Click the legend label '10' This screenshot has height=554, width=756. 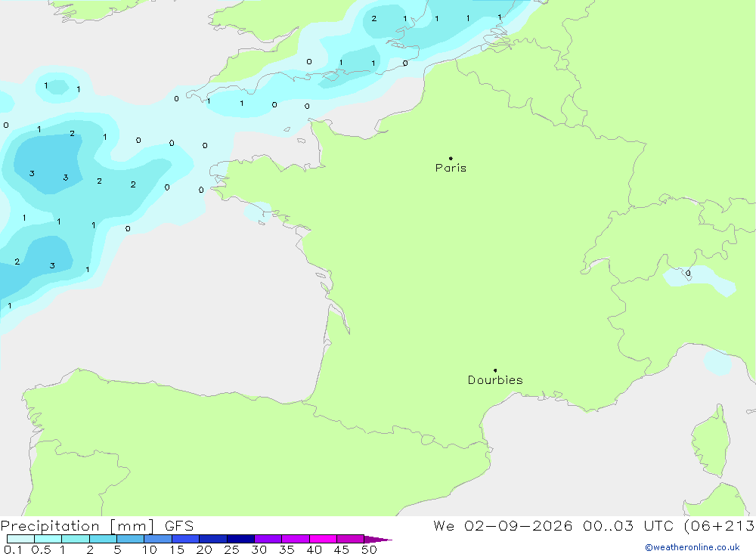tap(150, 549)
